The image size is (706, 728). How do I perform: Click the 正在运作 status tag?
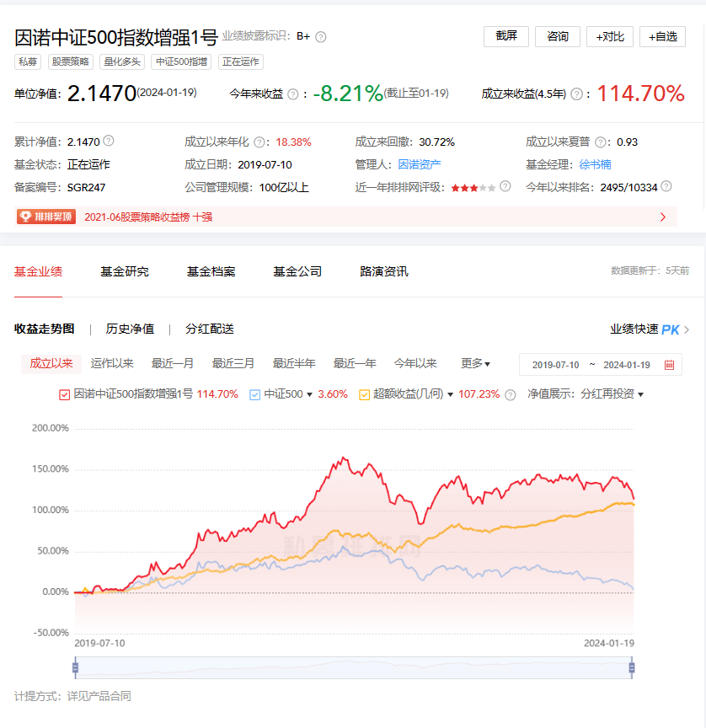(240, 62)
